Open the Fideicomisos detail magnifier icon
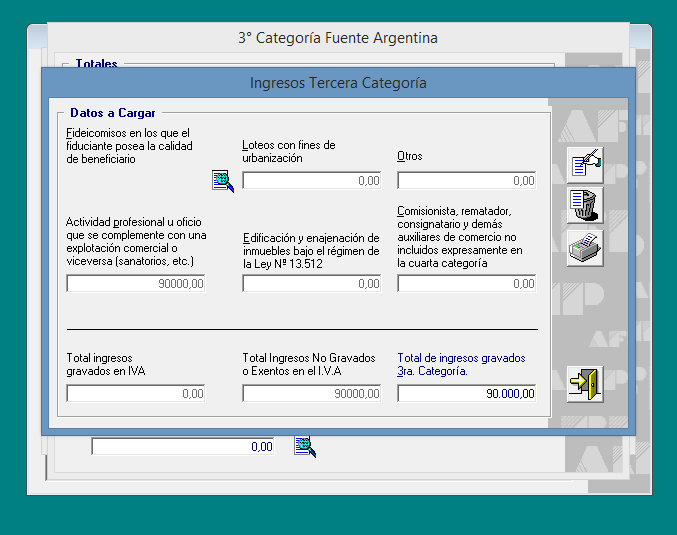This screenshot has width=677, height=535. click(x=222, y=180)
